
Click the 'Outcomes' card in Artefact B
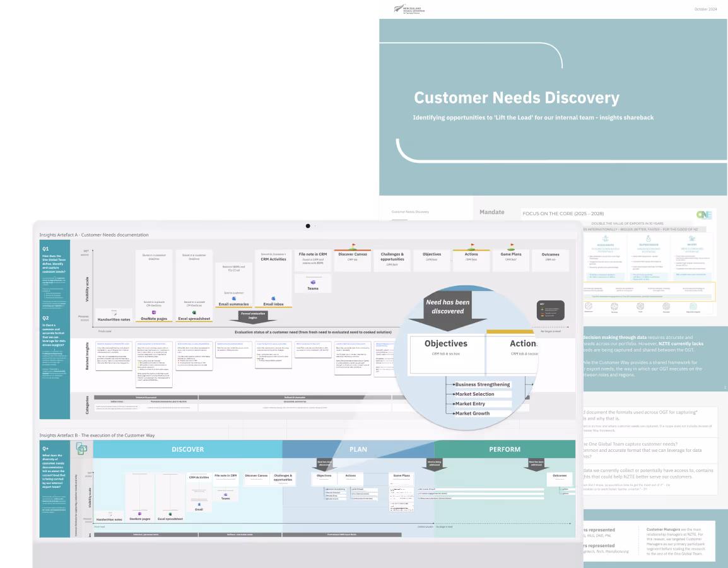point(560,479)
